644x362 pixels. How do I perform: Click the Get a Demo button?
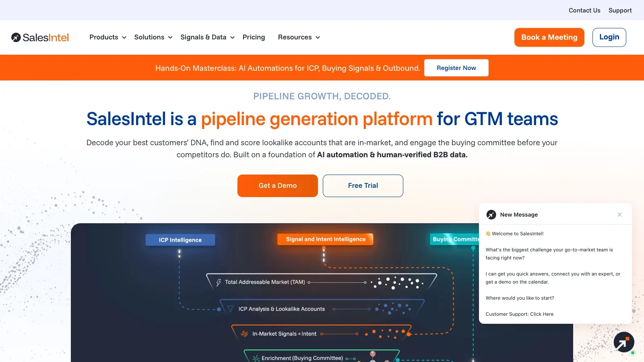pyautogui.click(x=278, y=186)
